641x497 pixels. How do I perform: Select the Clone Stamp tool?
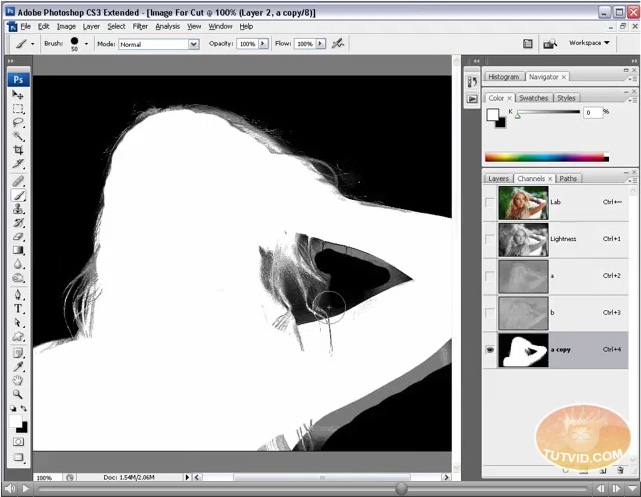coord(18,209)
